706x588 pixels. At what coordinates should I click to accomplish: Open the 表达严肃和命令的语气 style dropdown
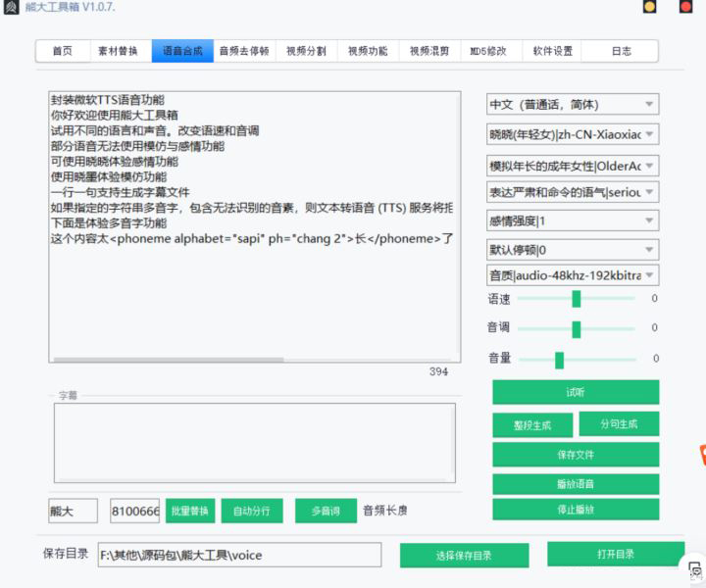coord(573,192)
